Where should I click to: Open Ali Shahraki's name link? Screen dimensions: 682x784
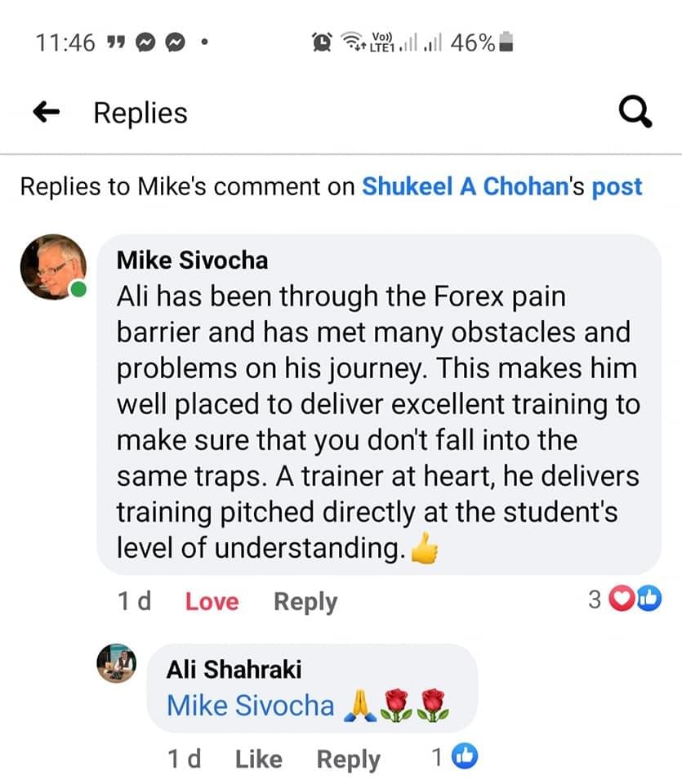[x=234, y=670]
